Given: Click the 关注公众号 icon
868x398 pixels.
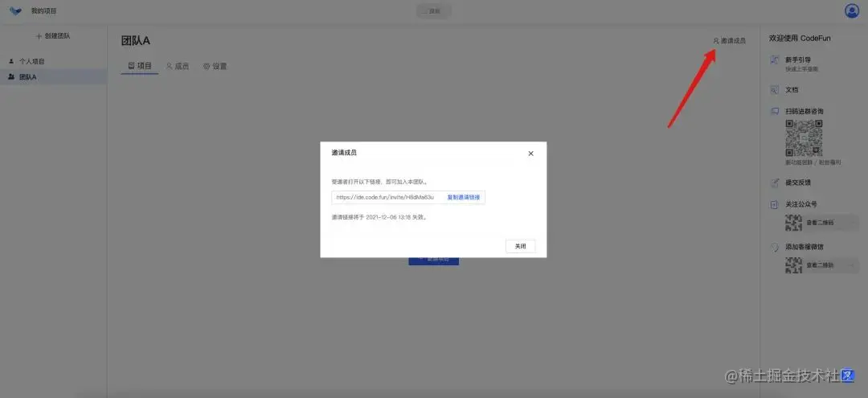Looking at the screenshot, I should pyautogui.click(x=775, y=204).
